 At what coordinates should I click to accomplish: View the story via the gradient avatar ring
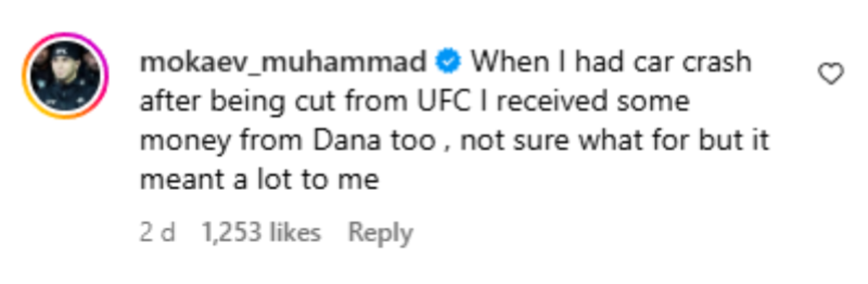coord(65,76)
